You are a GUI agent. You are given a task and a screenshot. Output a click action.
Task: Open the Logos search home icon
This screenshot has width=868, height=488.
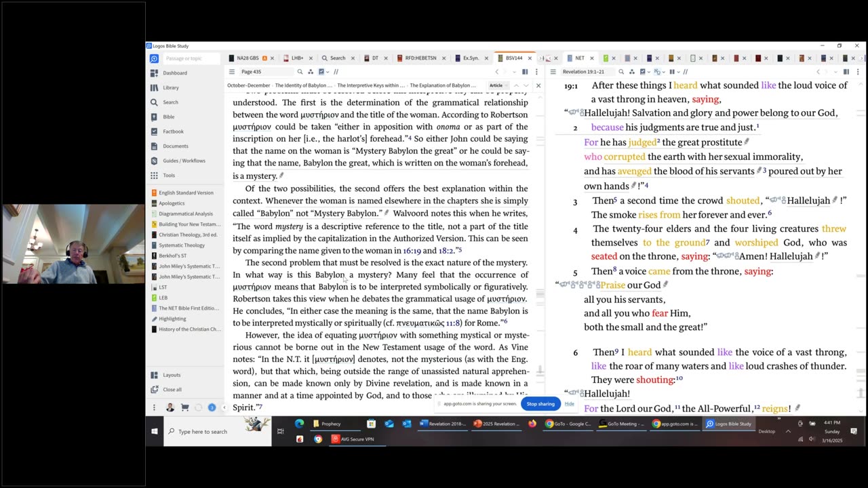coord(154,58)
